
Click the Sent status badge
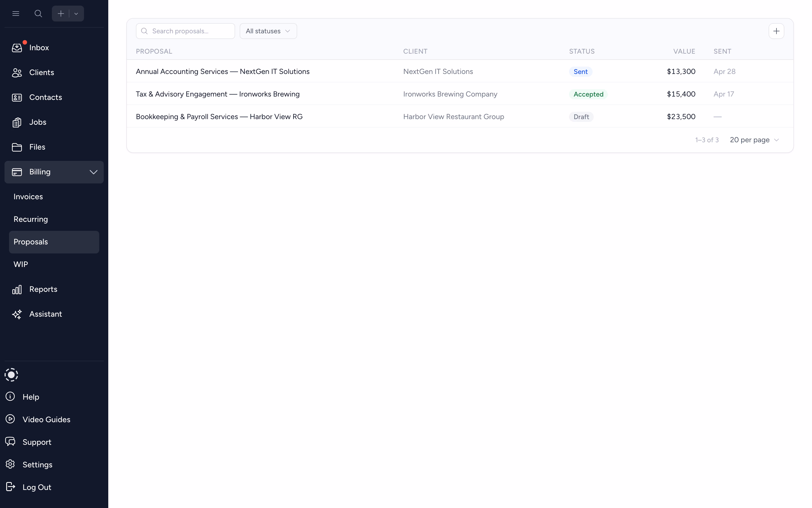pyautogui.click(x=581, y=72)
